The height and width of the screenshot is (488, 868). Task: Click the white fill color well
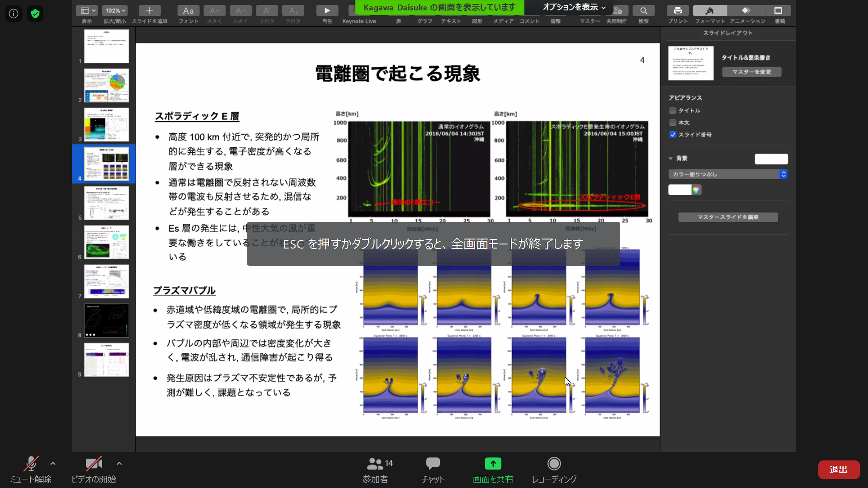coord(680,190)
